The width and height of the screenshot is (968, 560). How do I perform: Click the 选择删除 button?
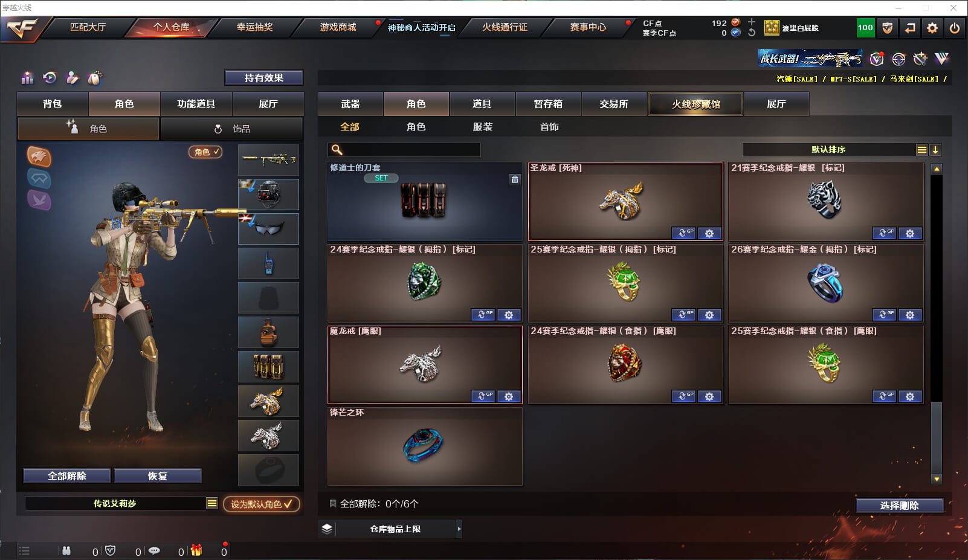pyautogui.click(x=900, y=505)
